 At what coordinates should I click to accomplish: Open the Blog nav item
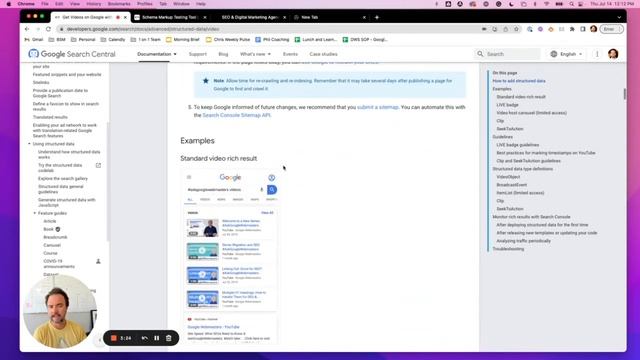click(223, 54)
